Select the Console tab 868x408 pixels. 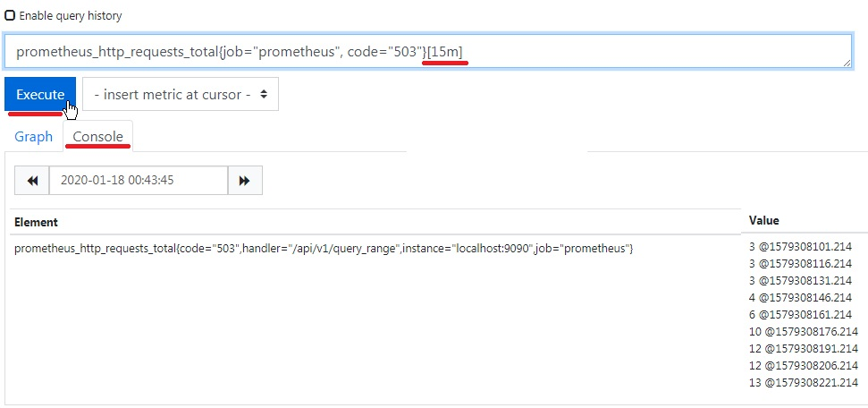tap(98, 136)
